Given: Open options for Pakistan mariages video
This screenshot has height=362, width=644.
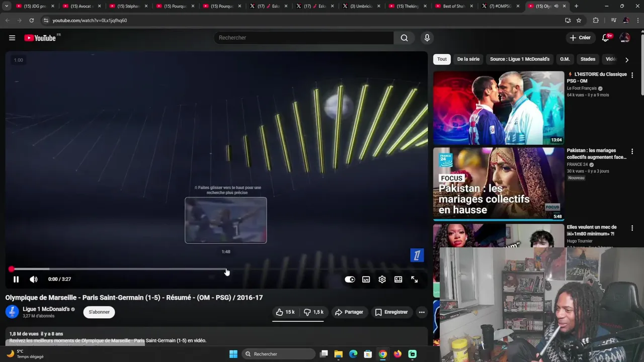Looking at the screenshot, I should click(x=632, y=151).
